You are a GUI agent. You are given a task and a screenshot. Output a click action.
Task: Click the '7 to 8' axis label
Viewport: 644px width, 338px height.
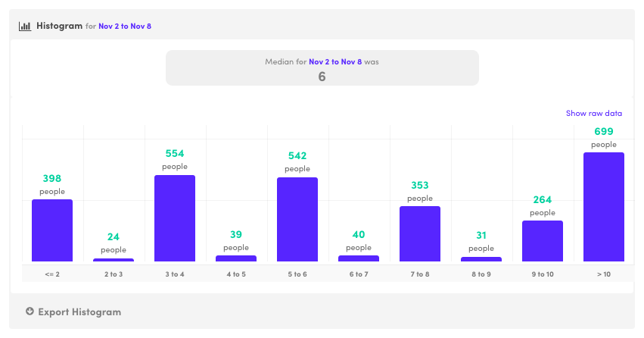(420, 274)
